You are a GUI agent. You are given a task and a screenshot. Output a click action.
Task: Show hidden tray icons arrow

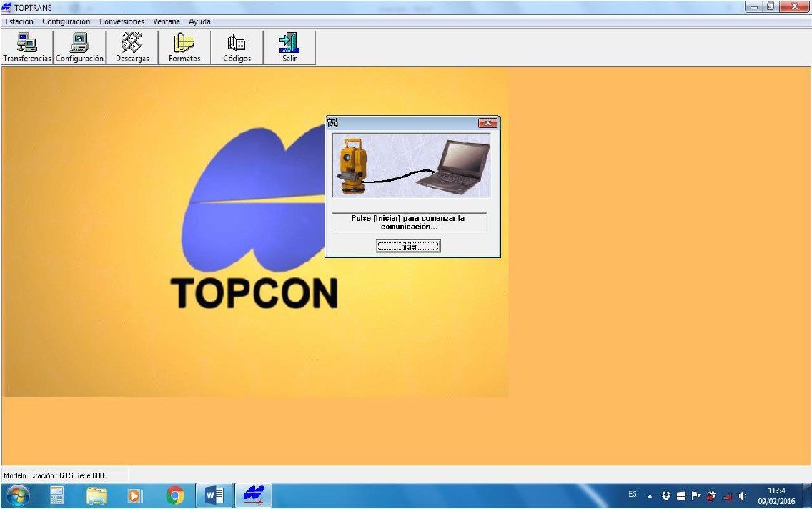pos(650,496)
